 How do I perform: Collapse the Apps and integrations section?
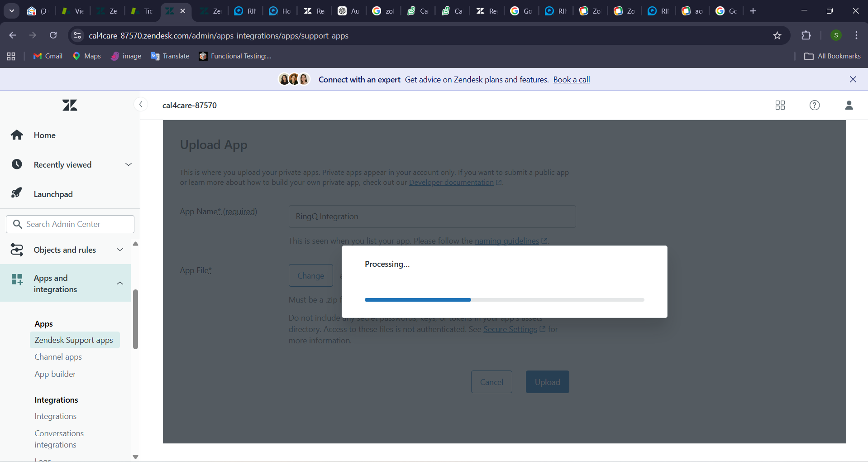click(x=66, y=284)
